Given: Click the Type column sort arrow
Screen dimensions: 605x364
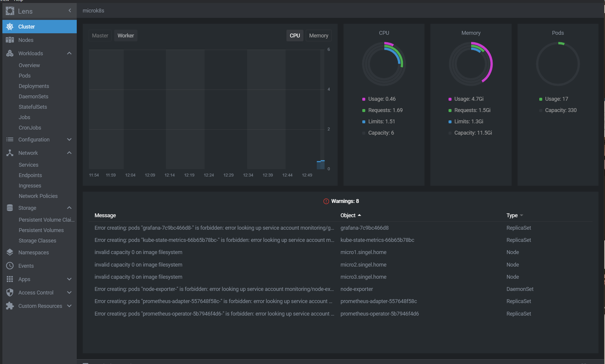Looking at the screenshot, I should click(x=521, y=215).
